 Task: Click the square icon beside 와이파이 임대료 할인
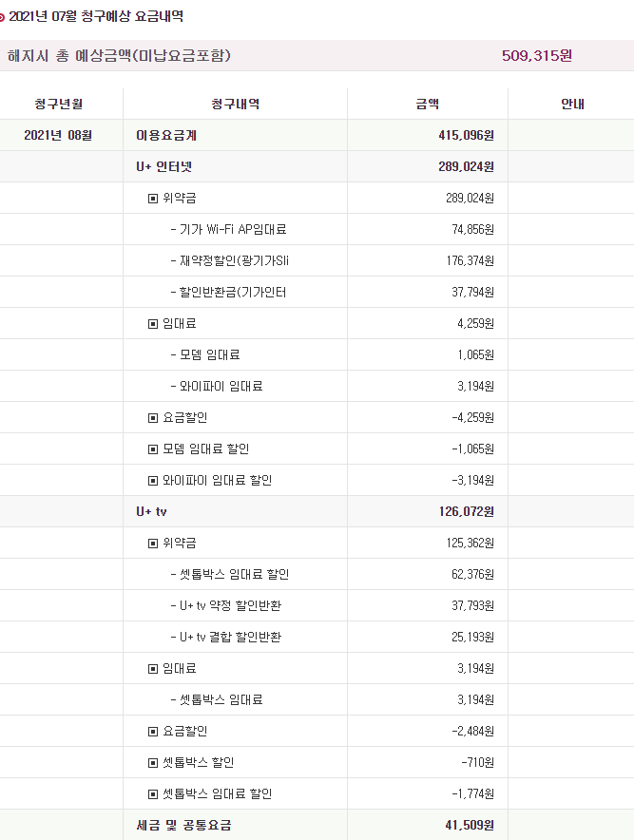tap(153, 480)
